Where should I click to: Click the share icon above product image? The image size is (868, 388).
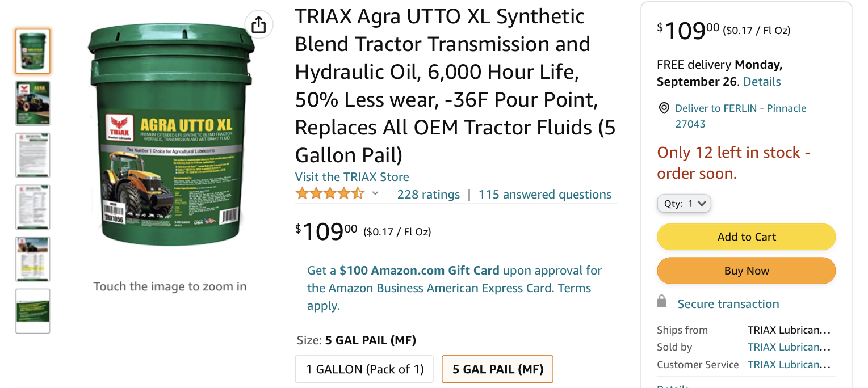[x=259, y=25]
